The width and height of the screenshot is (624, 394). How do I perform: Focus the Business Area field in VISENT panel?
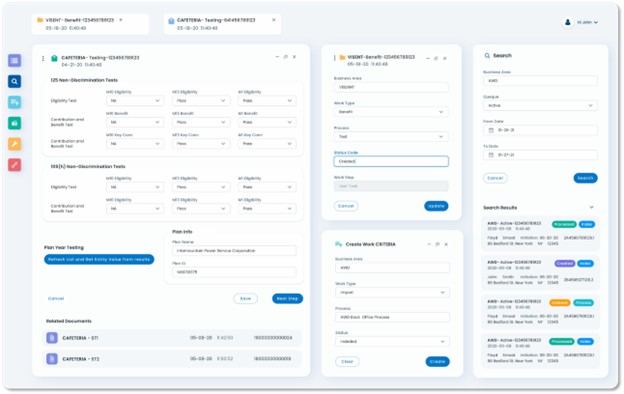point(391,87)
